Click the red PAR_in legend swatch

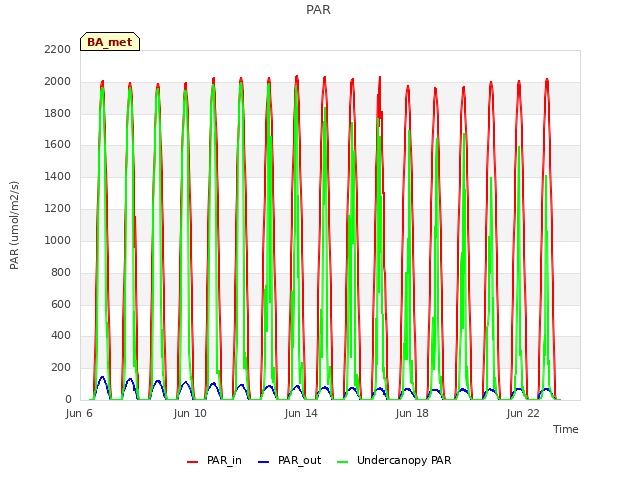(192, 462)
